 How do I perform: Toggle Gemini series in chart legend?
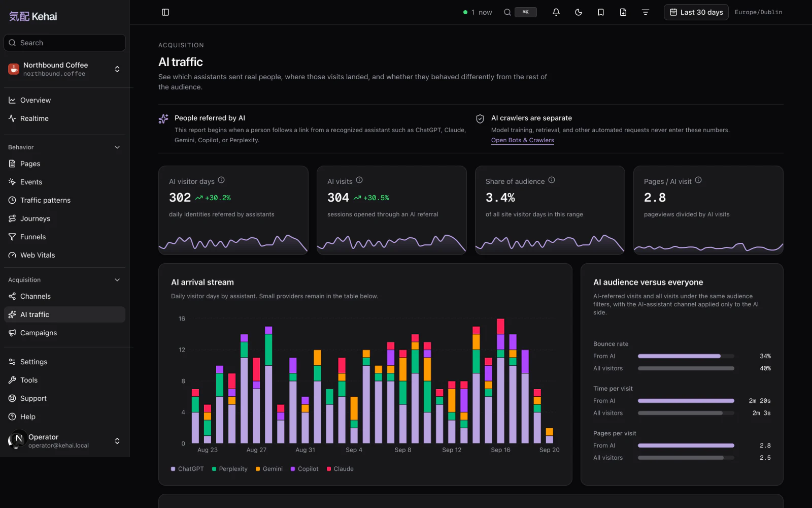269,469
